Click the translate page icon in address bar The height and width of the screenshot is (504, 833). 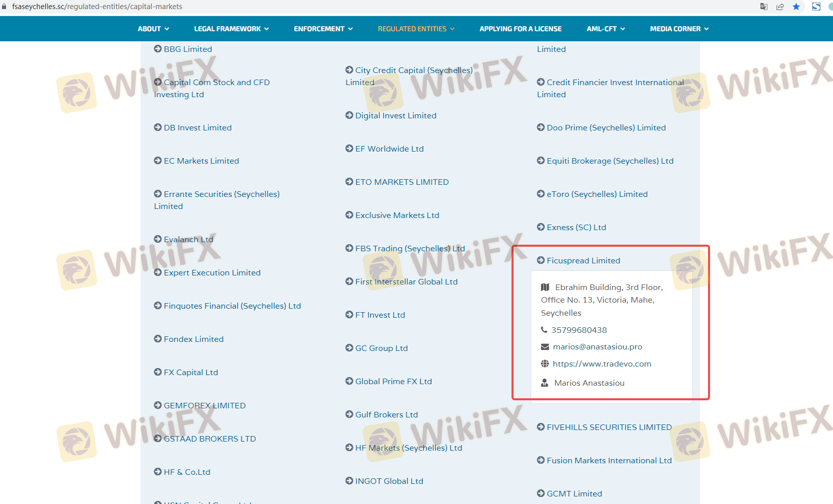(764, 7)
